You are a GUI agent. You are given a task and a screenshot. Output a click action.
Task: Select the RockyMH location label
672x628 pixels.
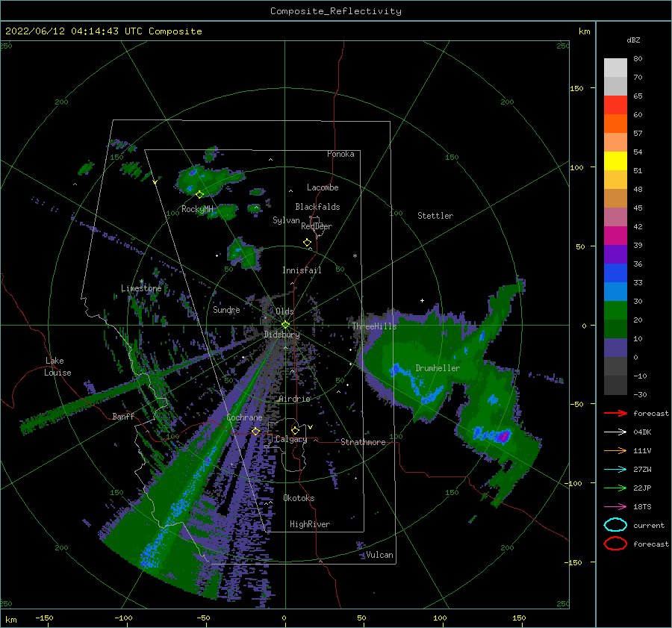point(197,209)
